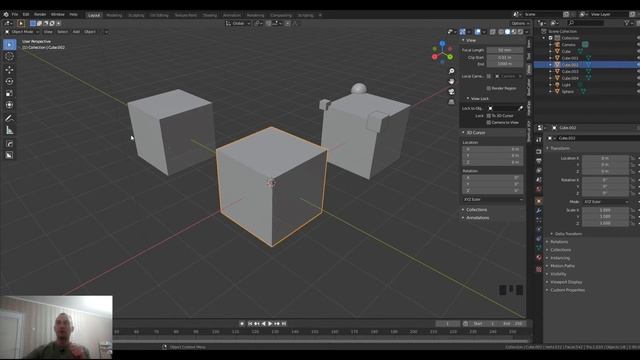The height and width of the screenshot is (360, 640).
Task: Switch to the Sculpting workspace tab
Action: click(x=136, y=15)
